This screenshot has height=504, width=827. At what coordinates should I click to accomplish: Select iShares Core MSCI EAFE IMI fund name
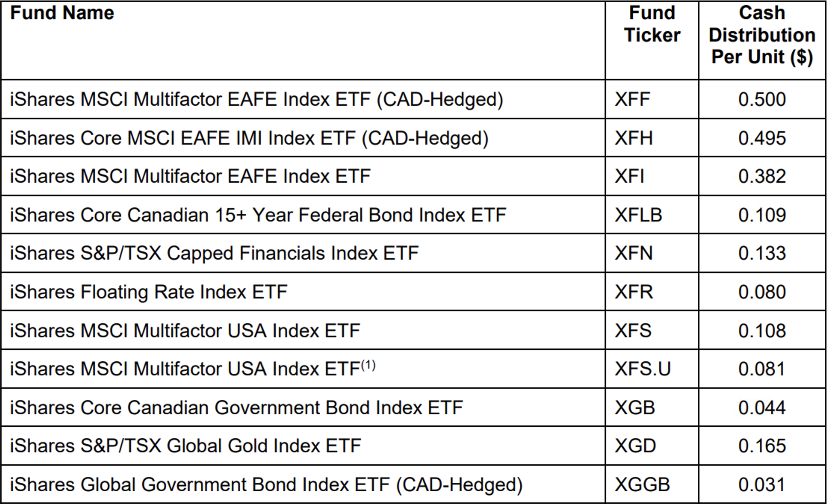tap(249, 138)
